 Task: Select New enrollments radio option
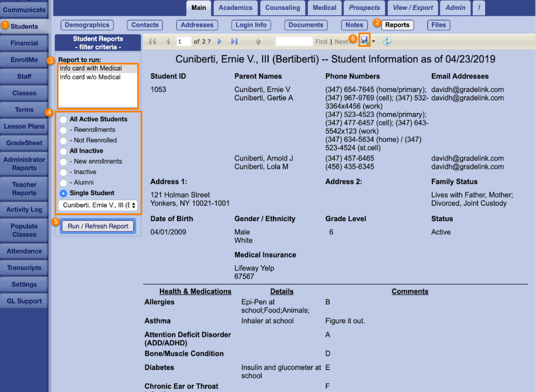coord(63,162)
